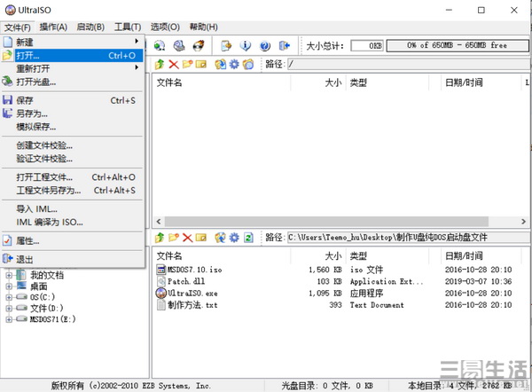
Task: Select 退出 to quit UltraISO
Action: [73, 259]
